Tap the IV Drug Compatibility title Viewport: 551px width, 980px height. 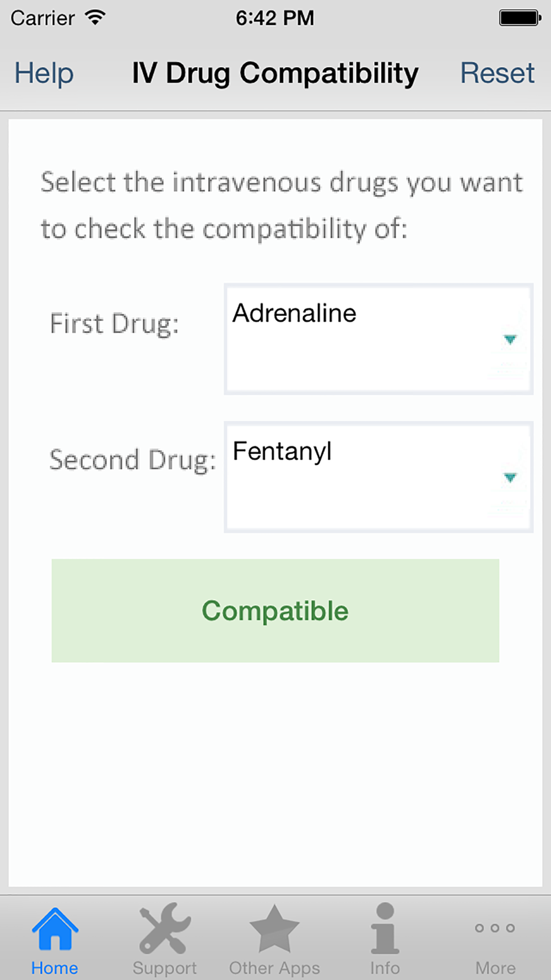coord(275,74)
